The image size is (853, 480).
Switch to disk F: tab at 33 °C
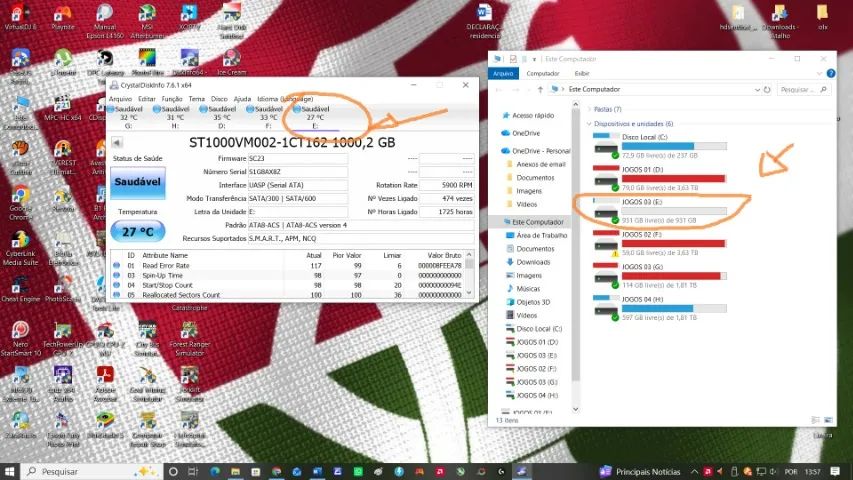[x=268, y=117]
